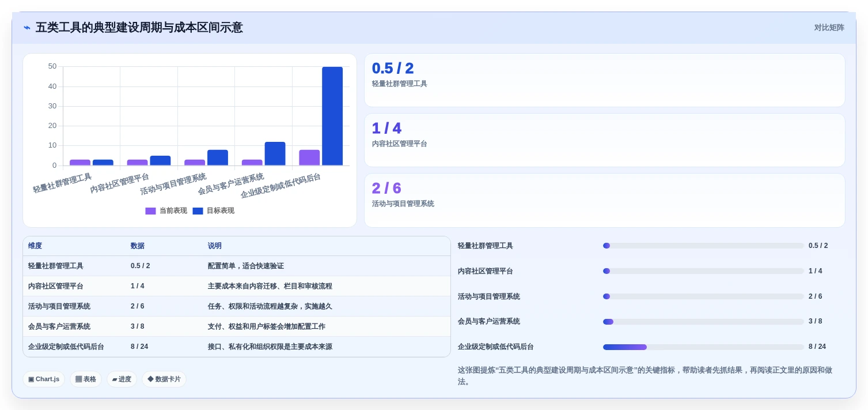Open the 1 / 4 内容社区管理平台 card
This screenshot has height=410, width=868.
tap(604, 140)
